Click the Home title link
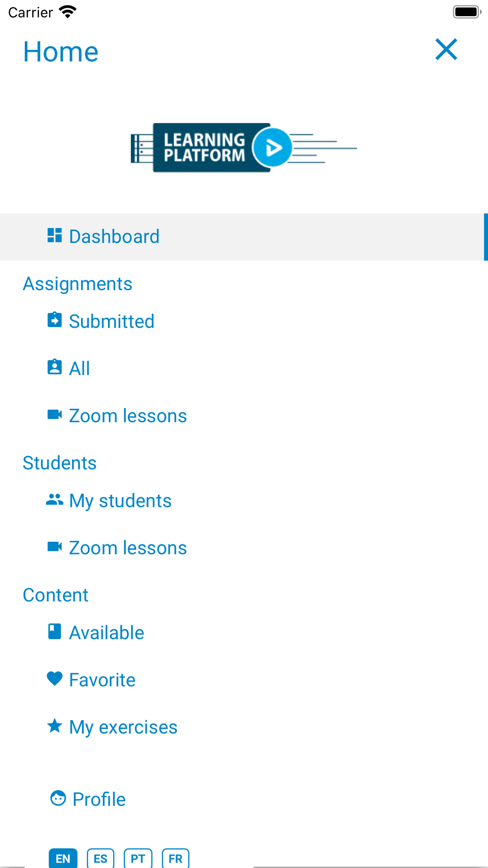Screen dimensions: 488x868 pyautogui.click(x=61, y=52)
